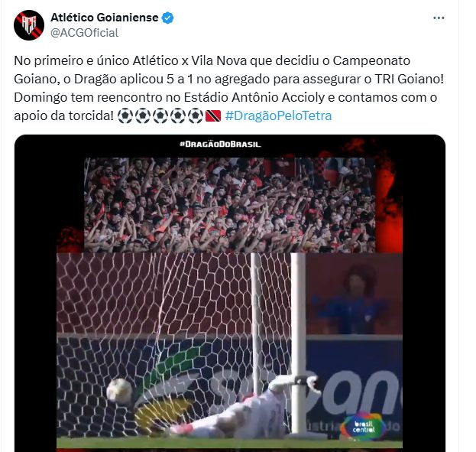This screenshot has height=452, width=476.
Task: Click the last soccer ball emoji
Action: tap(196, 115)
